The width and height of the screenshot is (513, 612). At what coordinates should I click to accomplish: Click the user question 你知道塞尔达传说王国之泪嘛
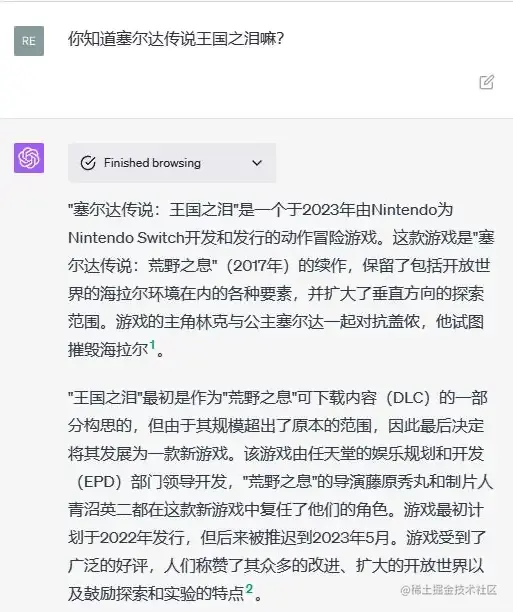(x=176, y=39)
